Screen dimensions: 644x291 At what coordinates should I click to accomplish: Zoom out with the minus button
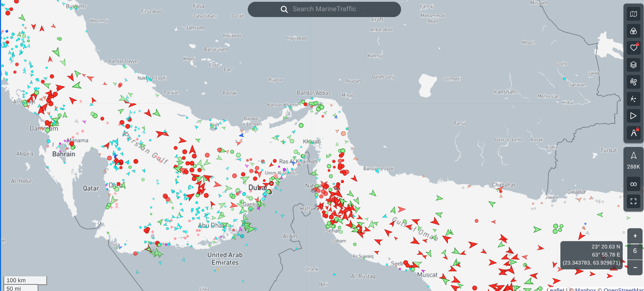(635, 268)
